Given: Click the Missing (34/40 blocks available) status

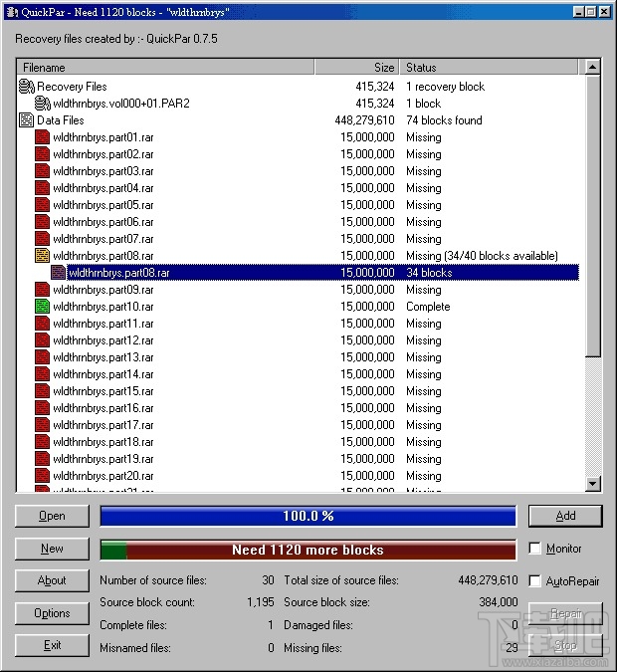Looking at the screenshot, I should point(482,256).
